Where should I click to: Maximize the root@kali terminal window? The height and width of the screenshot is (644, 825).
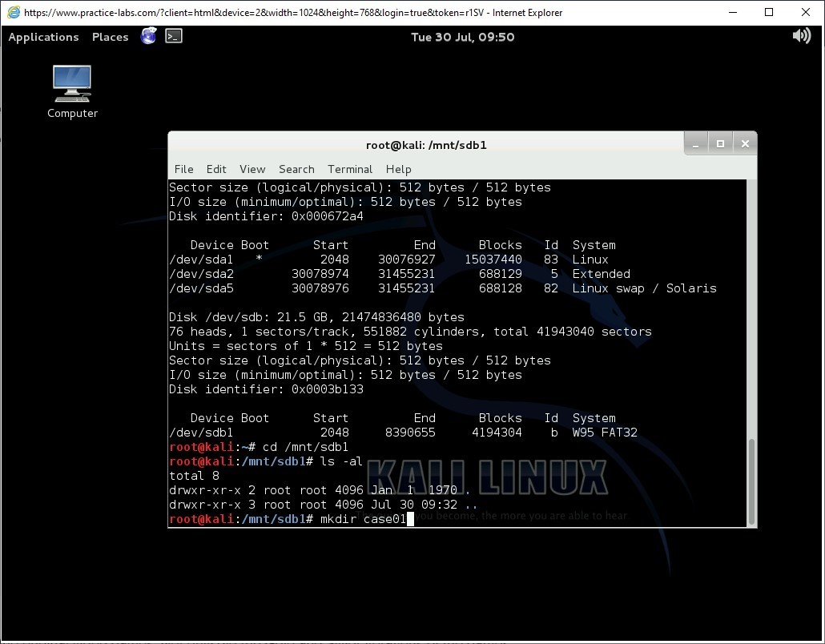(720, 144)
